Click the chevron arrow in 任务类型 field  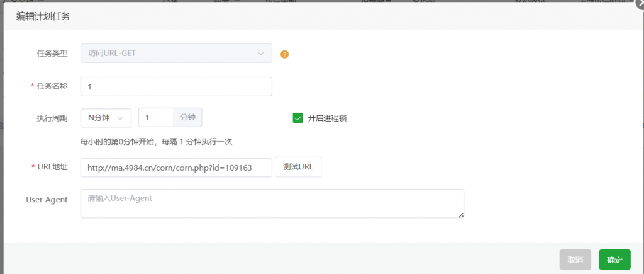[261, 54]
